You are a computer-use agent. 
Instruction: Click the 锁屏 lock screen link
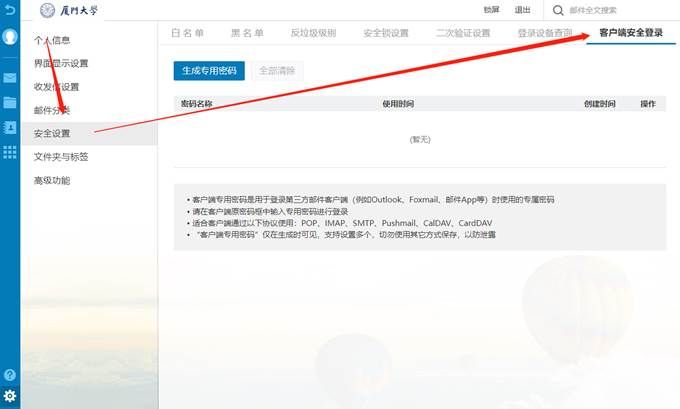click(x=491, y=10)
